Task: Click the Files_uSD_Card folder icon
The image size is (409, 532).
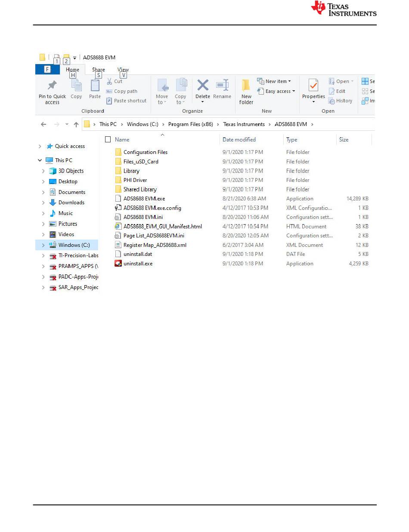Action: [118, 162]
